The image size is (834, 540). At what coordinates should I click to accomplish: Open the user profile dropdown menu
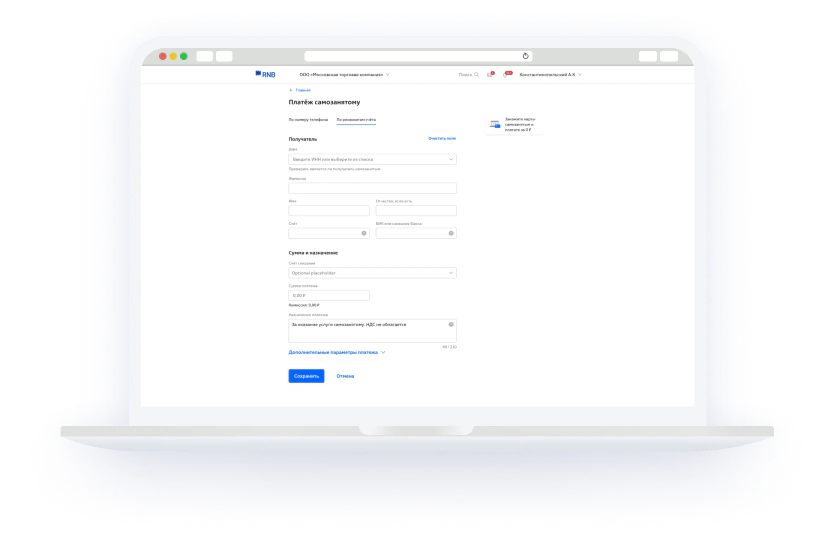tap(550, 74)
